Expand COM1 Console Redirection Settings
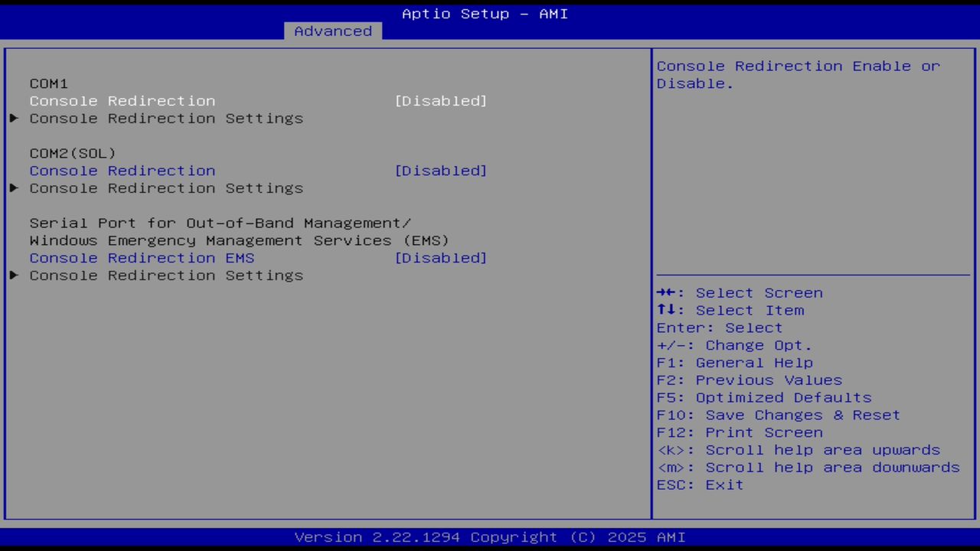The image size is (980, 551). click(x=166, y=118)
